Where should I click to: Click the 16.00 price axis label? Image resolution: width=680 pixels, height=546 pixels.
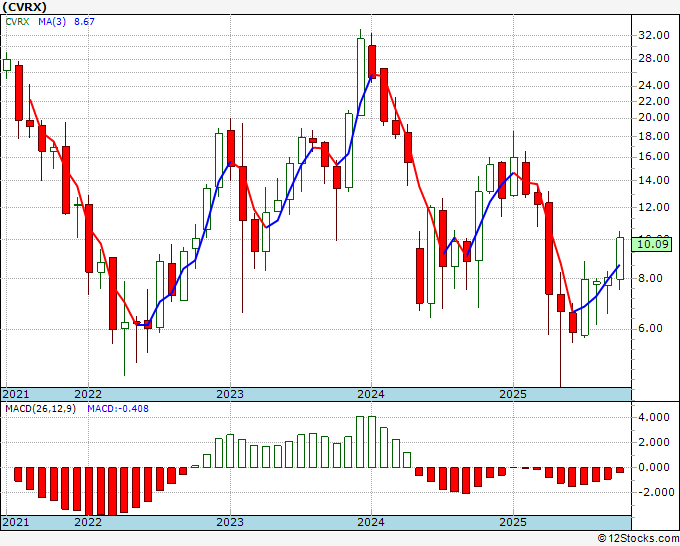654,157
